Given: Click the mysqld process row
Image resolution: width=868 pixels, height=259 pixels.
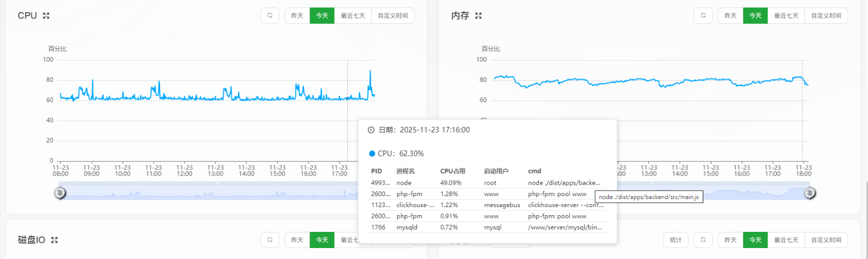Looking at the screenshot, I should pyautogui.click(x=488, y=227).
